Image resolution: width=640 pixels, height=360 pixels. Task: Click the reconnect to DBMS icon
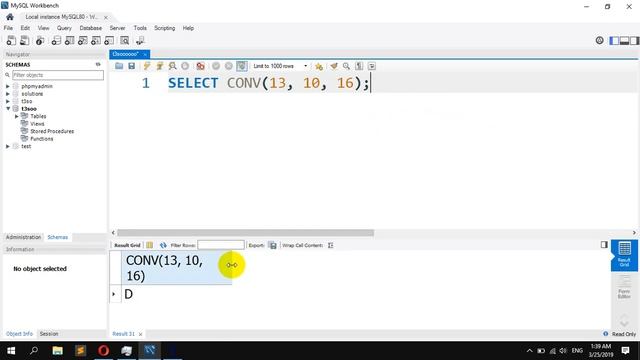140,40
